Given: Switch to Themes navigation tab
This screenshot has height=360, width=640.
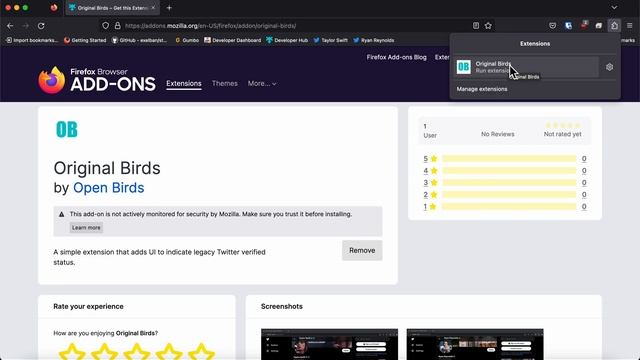Looking at the screenshot, I should pos(224,83).
